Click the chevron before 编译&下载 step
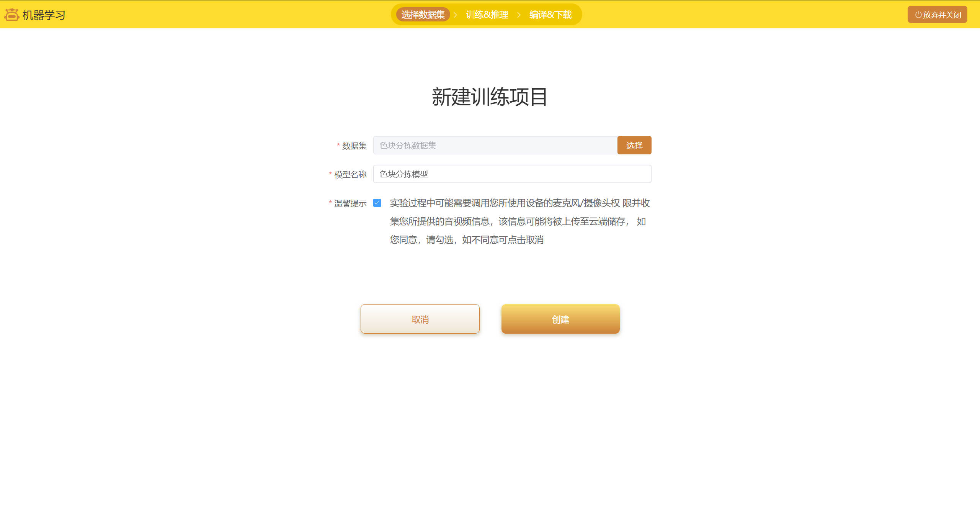 point(519,15)
